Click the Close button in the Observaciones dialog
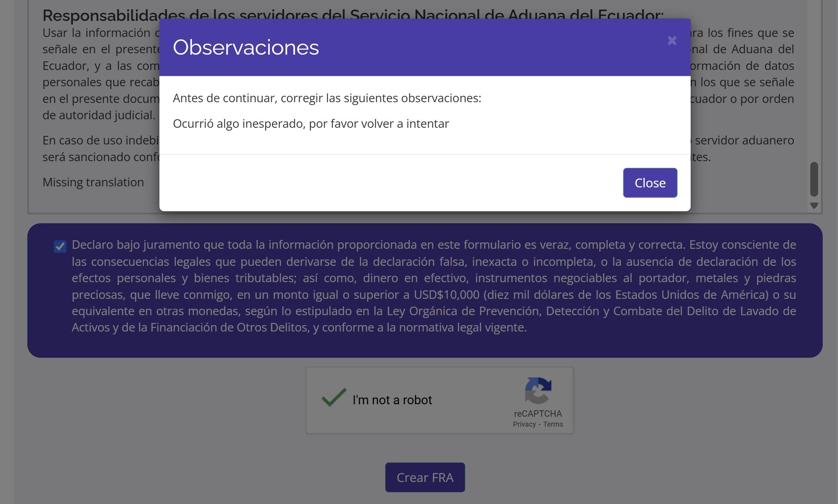This screenshot has height=504, width=838. pos(650,183)
